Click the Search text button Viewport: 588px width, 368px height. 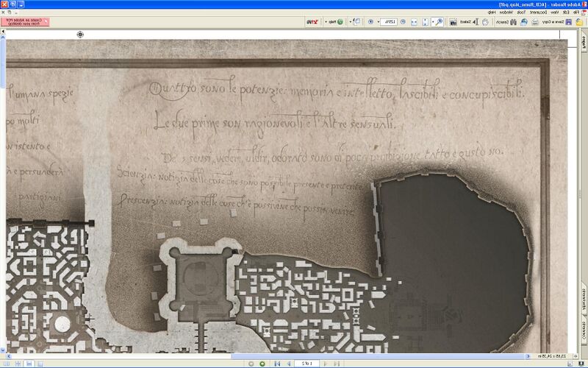pos(502,22)
